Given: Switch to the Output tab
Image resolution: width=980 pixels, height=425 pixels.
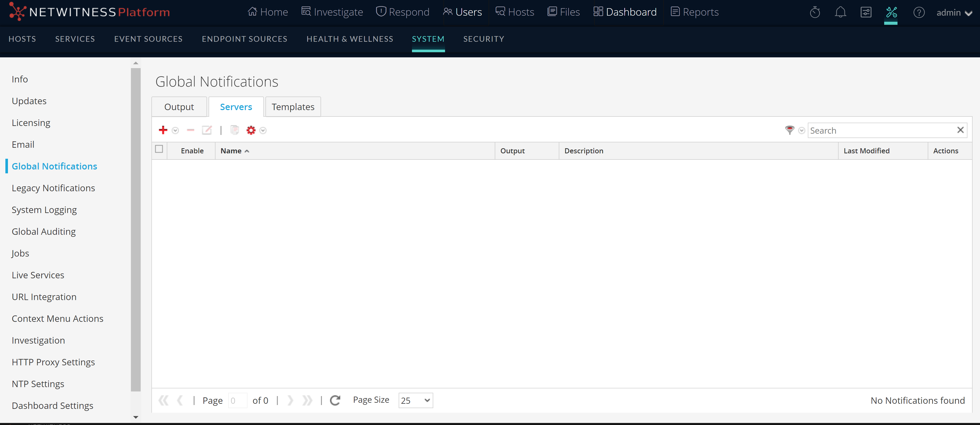Looking at the screenshot, I should [x=179, y=106].
